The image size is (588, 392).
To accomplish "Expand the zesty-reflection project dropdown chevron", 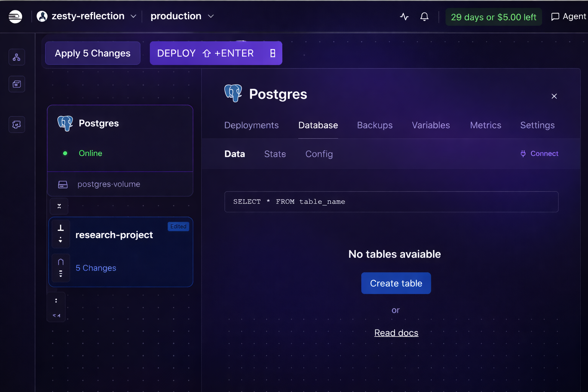I will click(133, 16).
